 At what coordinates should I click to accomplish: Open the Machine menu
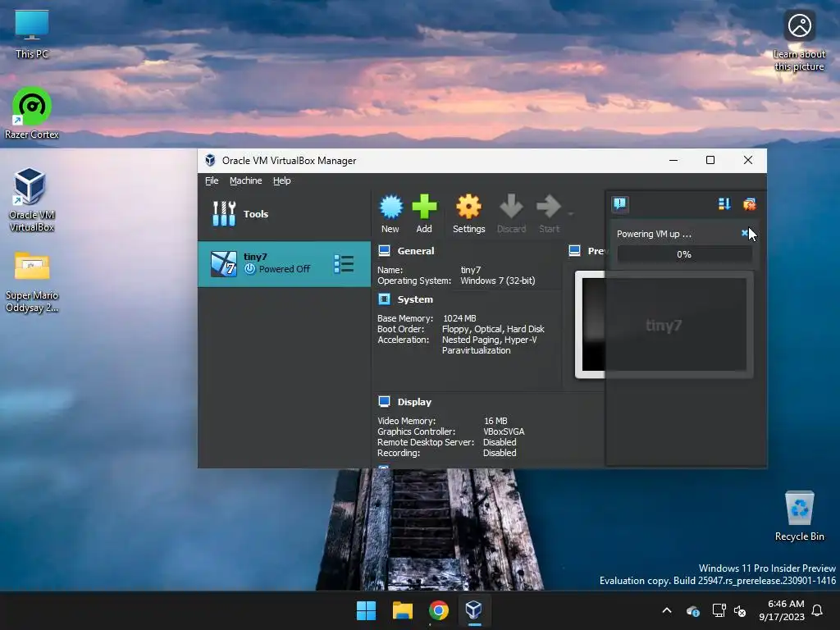pyautogui.click(x=246, y=180)
